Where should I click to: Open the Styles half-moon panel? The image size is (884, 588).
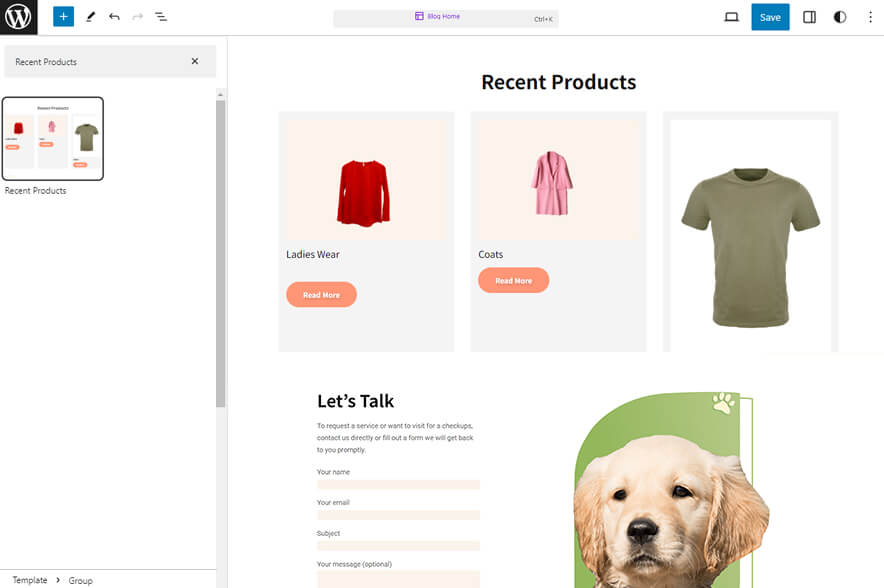839,17
